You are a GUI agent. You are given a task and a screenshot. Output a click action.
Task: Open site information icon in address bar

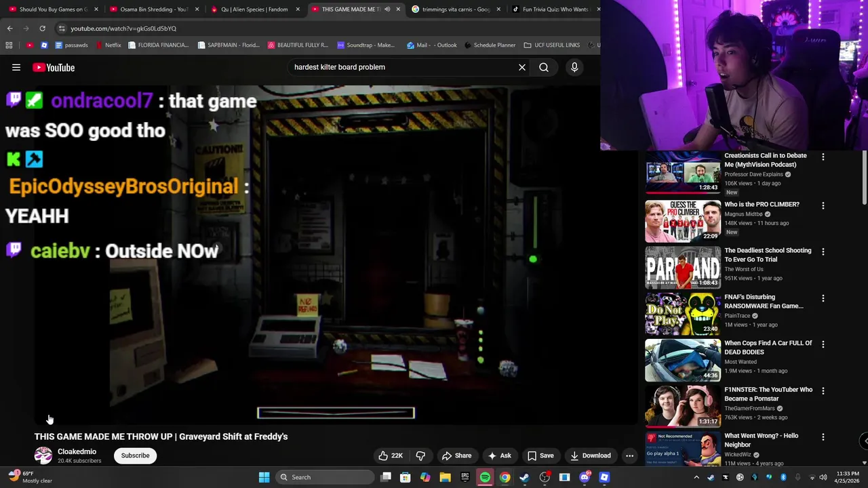coord(62,28)
